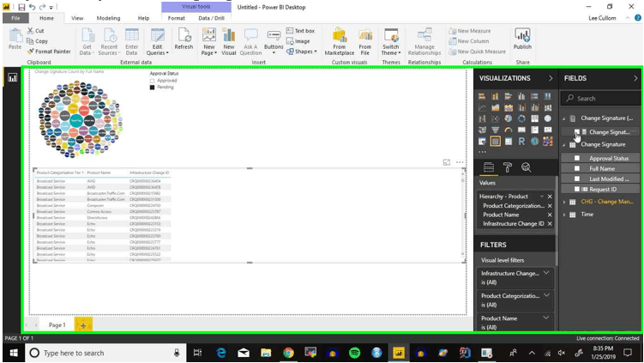The image size is (644, 363).
Task: Click the Pending legend color swatch
Action: pyautogui.click(x=153, y=88)
